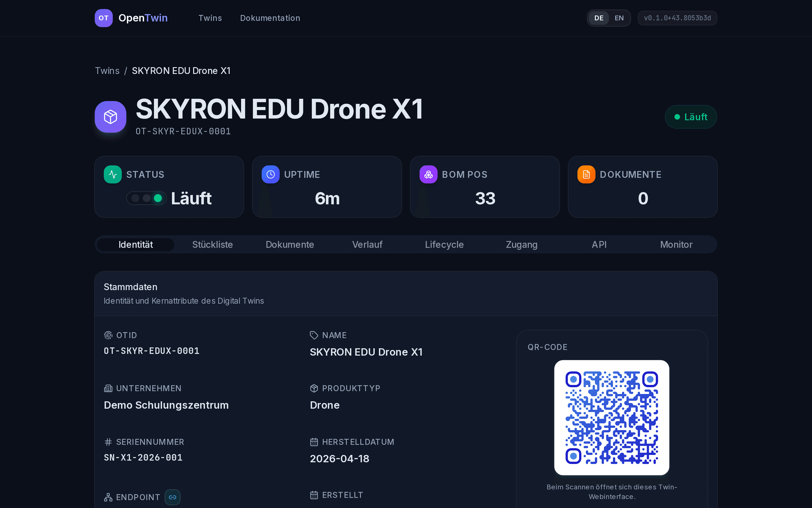Viewport: 812px width, 508px height.
Task: Click the orange Dokumente file icon
Action: click(586, 174)
